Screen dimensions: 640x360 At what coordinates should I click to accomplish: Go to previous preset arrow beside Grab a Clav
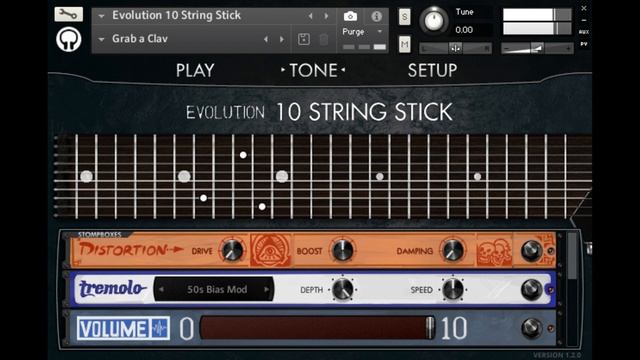click(266, 39)
